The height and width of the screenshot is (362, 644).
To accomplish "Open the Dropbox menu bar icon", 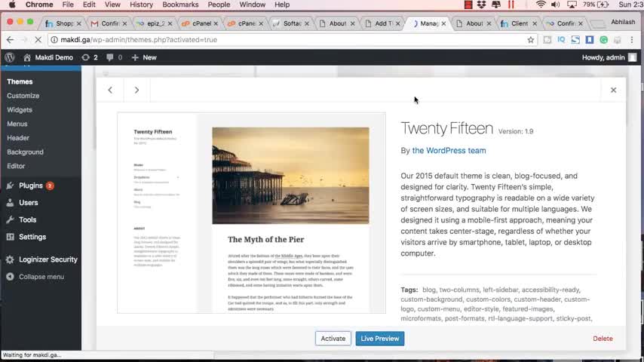I will pyautogui.click(x=481, y=5).
